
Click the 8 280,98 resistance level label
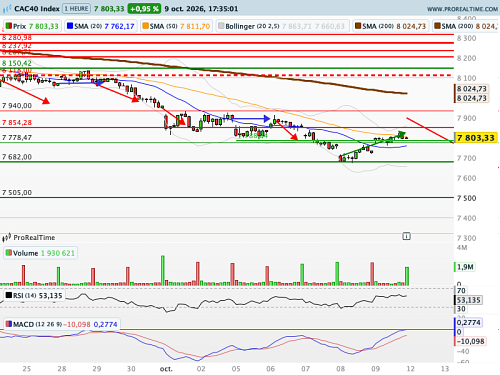coord(17,38)
